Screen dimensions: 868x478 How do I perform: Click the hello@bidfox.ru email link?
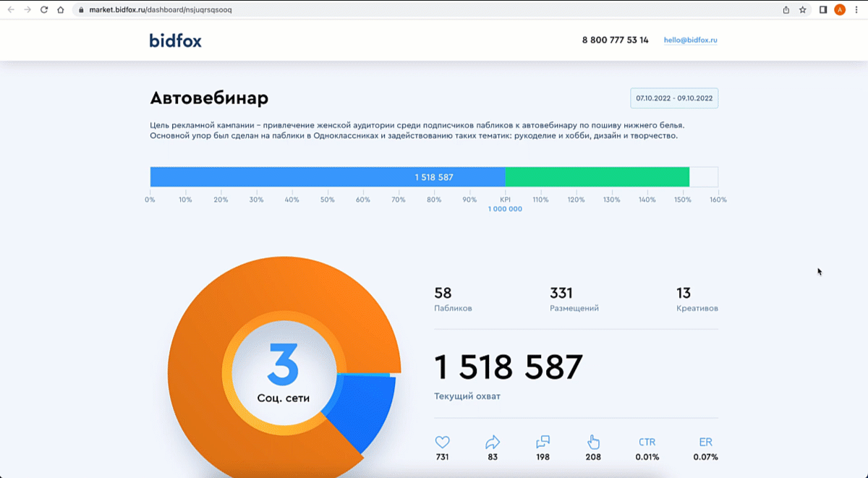coord(691,40)
